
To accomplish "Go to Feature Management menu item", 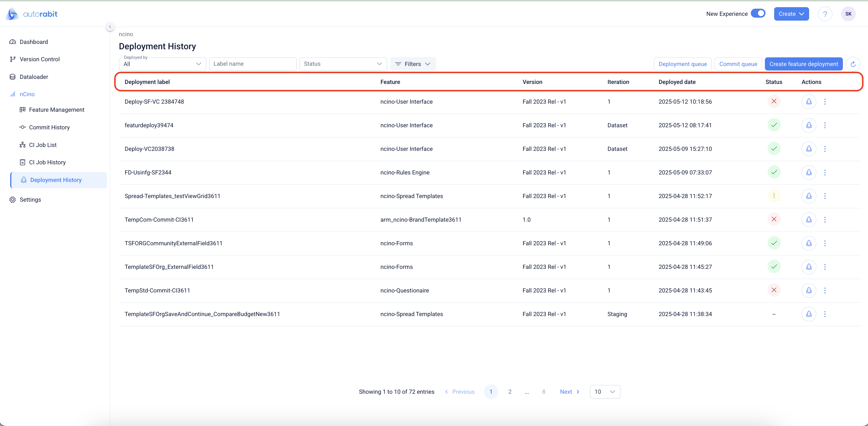I will 56,110.
